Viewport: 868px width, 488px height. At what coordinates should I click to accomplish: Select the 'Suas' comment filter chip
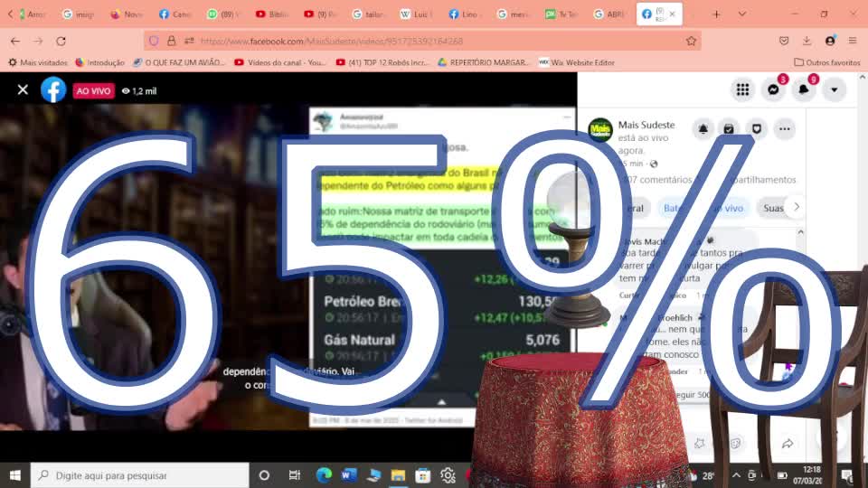click(773, 208)
